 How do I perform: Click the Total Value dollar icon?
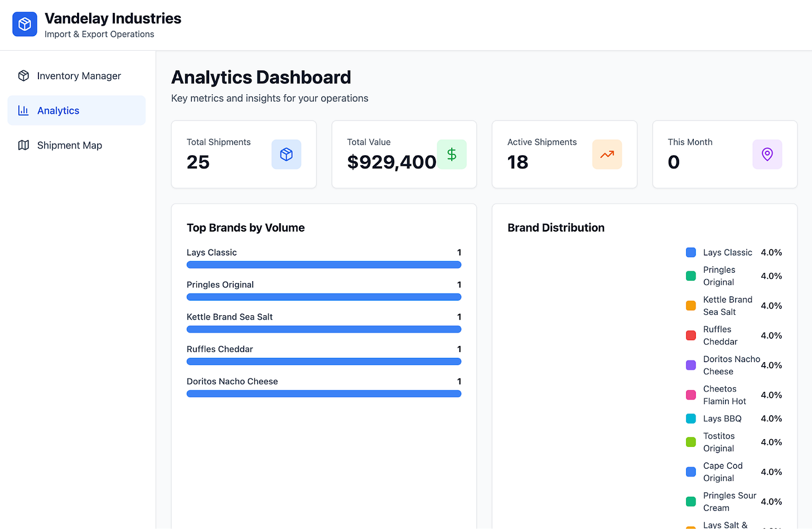click(452, 155)
